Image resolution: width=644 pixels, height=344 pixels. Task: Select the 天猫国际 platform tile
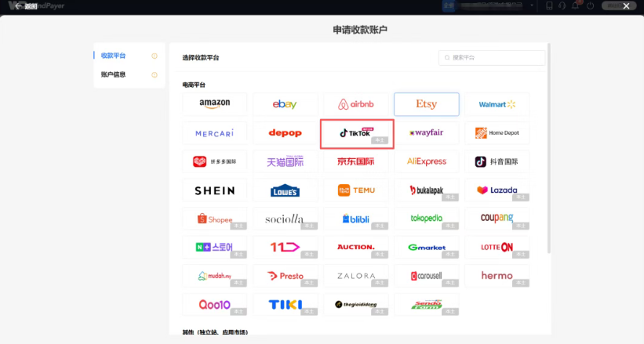(x=285, y=161)
